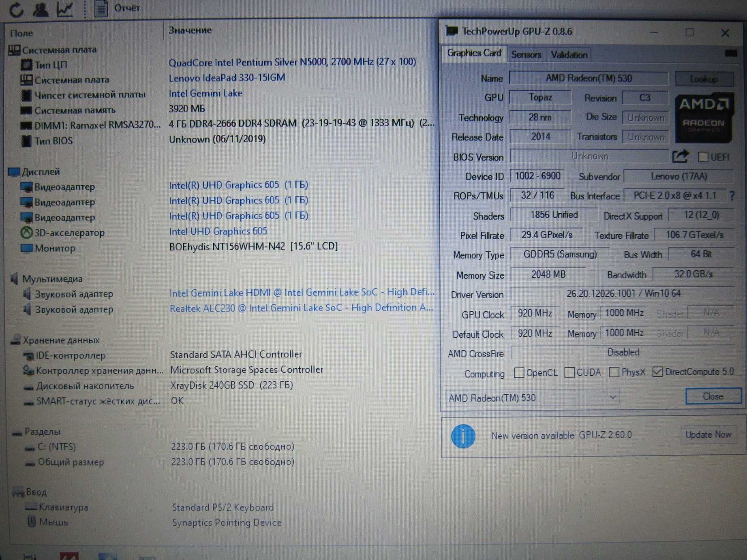Click the Device ID field 1002 - 6900
Screen dimensions: 747x560
pyautogui.click(x=537, y=176)
